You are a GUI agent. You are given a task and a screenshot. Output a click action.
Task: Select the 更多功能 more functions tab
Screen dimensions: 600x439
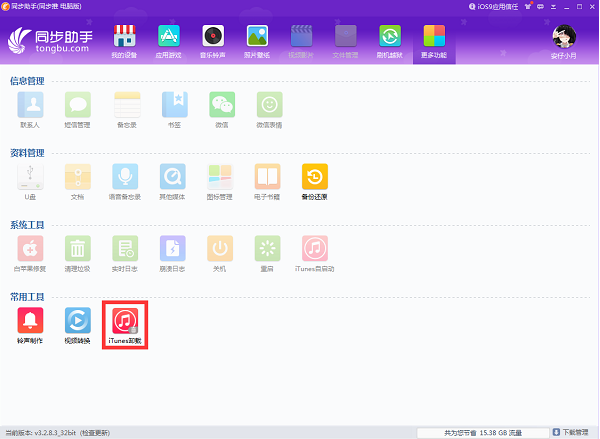(x=434, y=42)
